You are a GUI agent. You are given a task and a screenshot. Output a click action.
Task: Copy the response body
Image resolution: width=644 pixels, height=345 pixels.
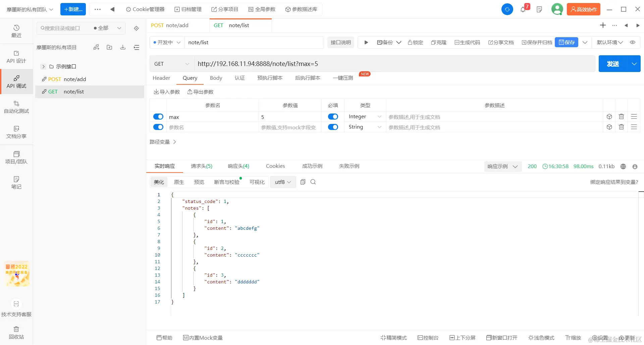(x=303, y=182)
